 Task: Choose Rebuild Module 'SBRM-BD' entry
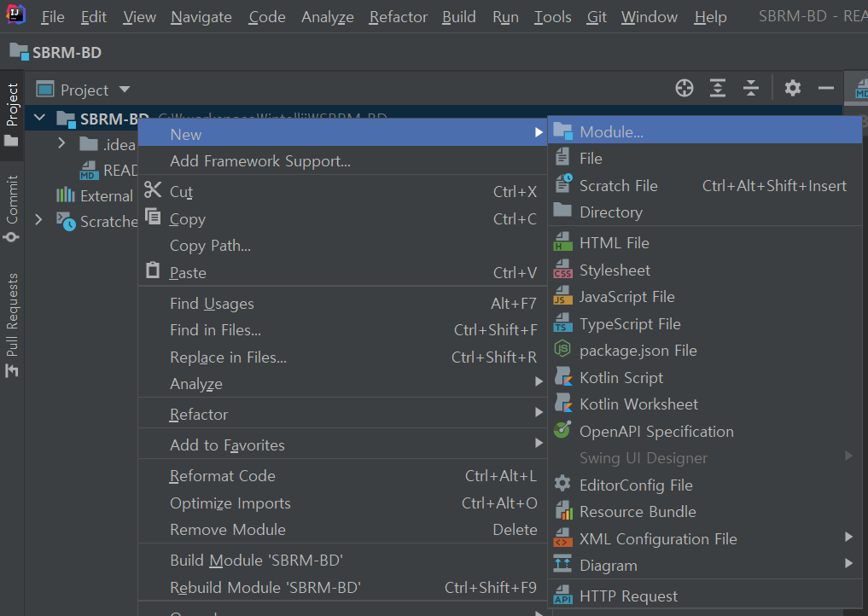click(342, 587)
